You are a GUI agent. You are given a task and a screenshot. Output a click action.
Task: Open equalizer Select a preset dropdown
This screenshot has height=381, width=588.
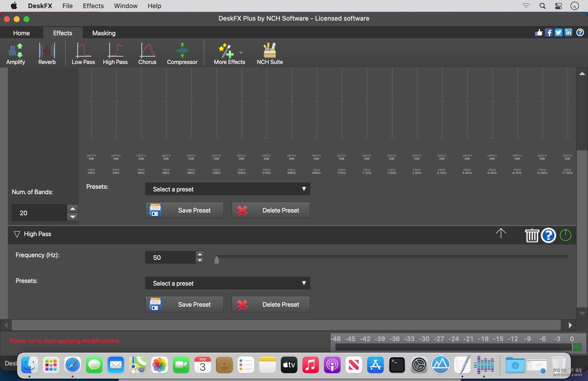point(227,189)
